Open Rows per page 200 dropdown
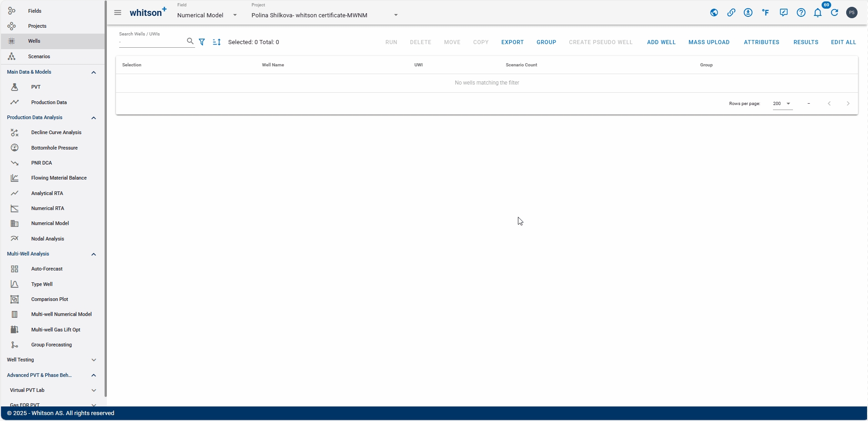 point(782,104)
